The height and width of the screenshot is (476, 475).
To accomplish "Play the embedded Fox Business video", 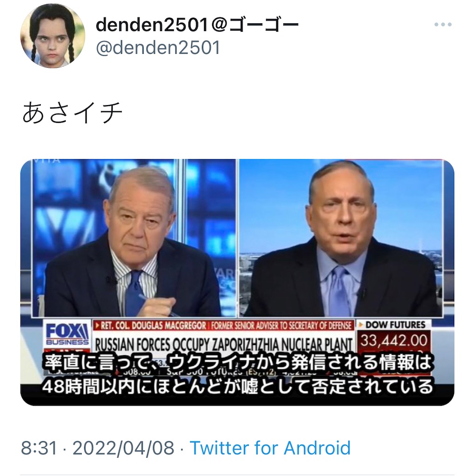I will point(237,282).
